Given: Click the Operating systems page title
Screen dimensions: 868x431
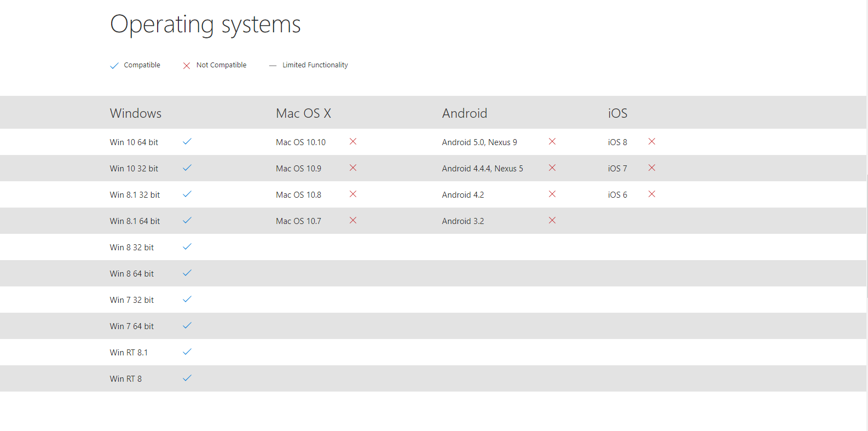Looking at the screenshot, I should click(x=205, y=25).
